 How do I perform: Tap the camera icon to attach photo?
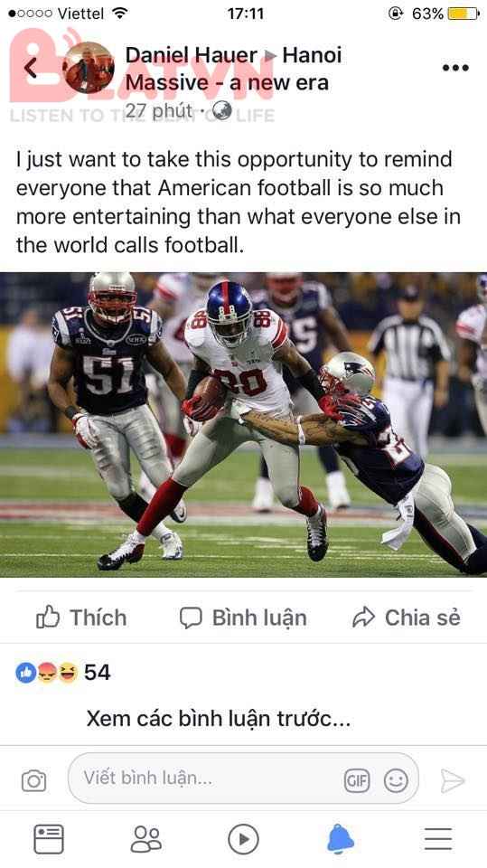pyautogui.click(x=33, y=780)
